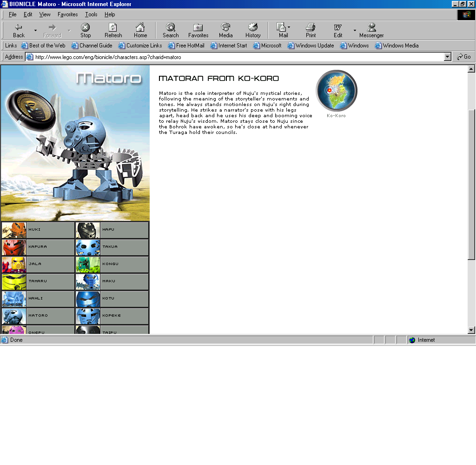Open the Mail options dropdown arrow
Screen dimensions: 476x465
click(289, 27)
